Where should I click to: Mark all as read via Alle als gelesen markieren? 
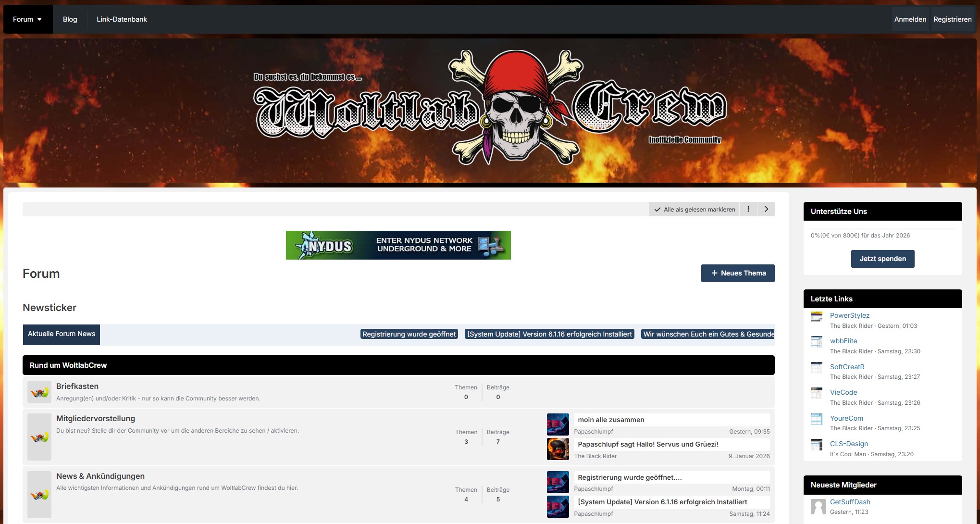click(x=695, y=209)
